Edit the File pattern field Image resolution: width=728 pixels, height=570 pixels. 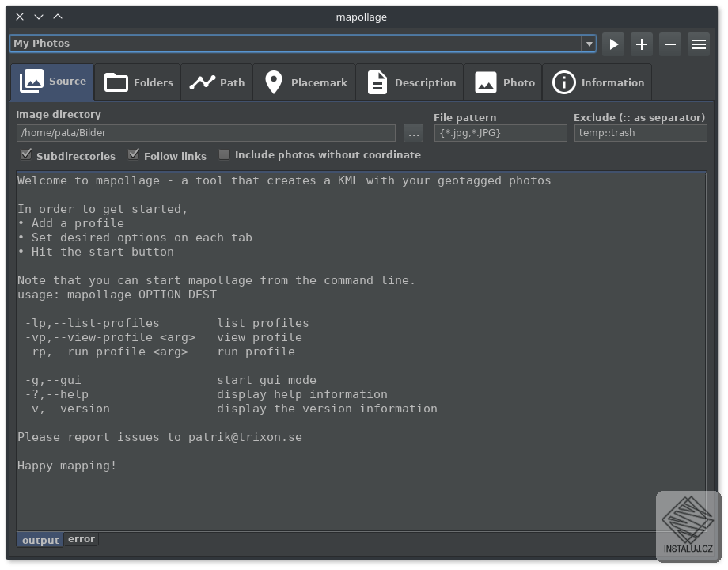pos(500,133)
